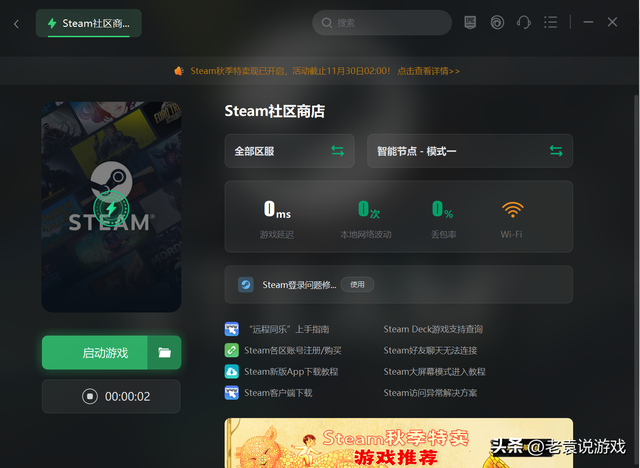Open the list menu icon in the top bar

(x=550, y=22)
